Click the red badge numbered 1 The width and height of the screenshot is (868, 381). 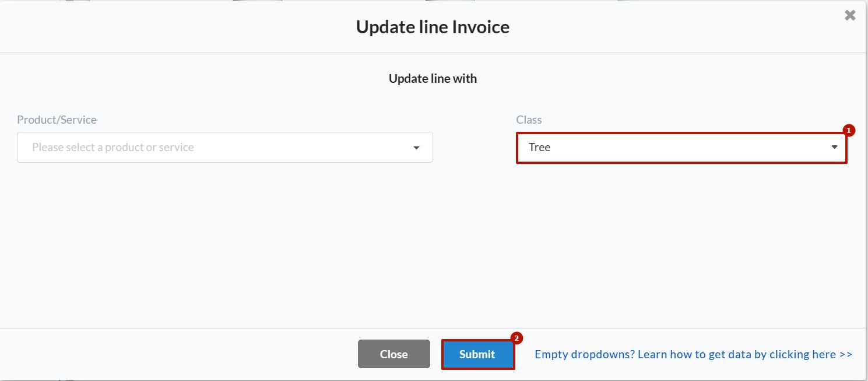point(849,131)
